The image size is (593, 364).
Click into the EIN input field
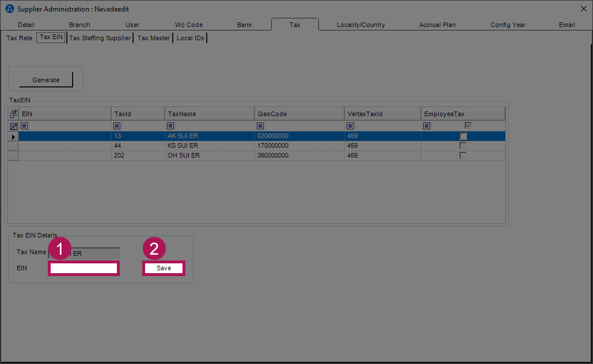(83, 268)
